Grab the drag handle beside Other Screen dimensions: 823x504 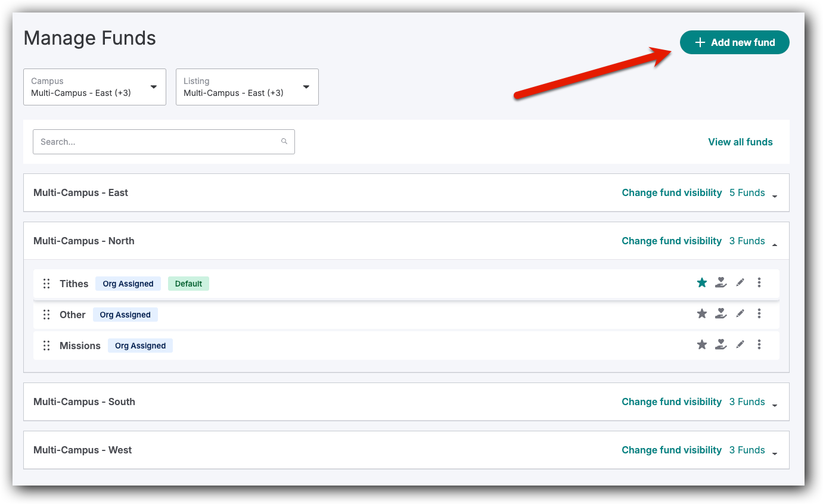click(46, 315)
